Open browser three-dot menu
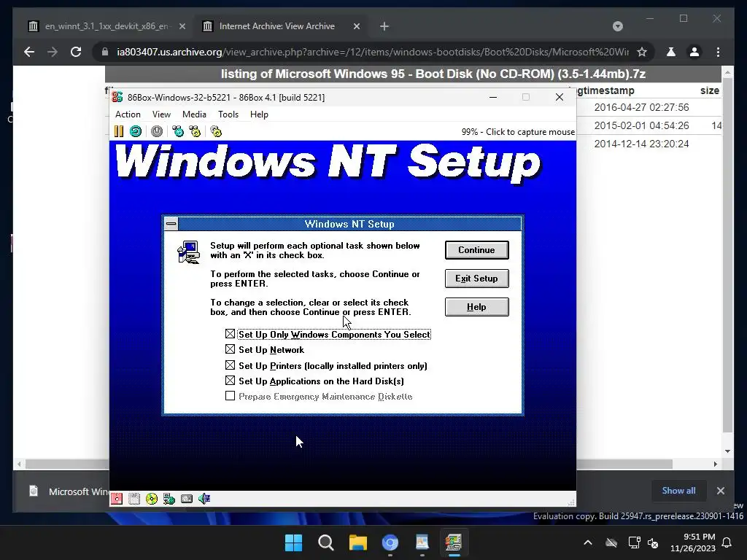 click(718, 52)
